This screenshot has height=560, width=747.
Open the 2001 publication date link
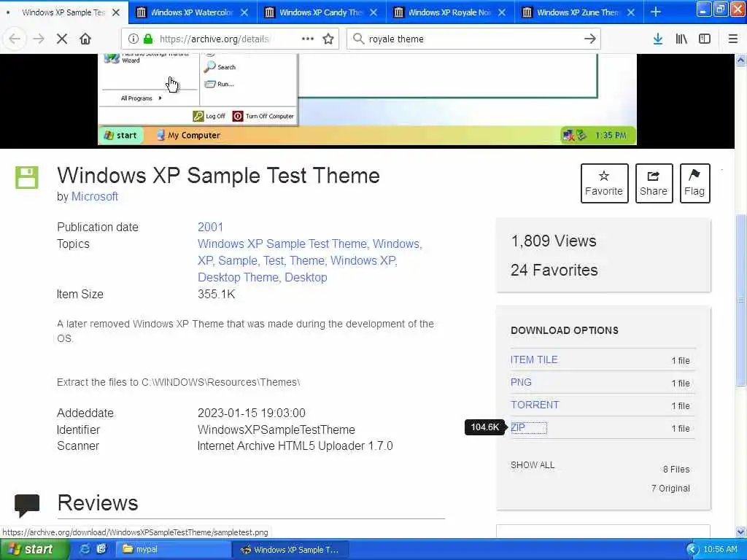click(x=210, y=227)
